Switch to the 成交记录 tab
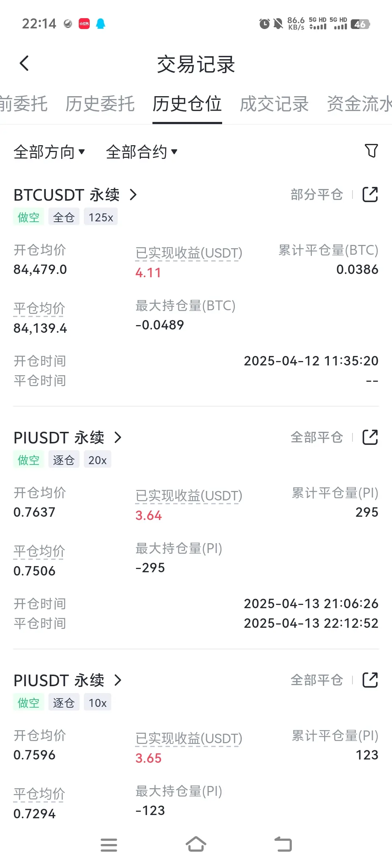Viewport: 392px width, 868px height. tap(274, 104)
